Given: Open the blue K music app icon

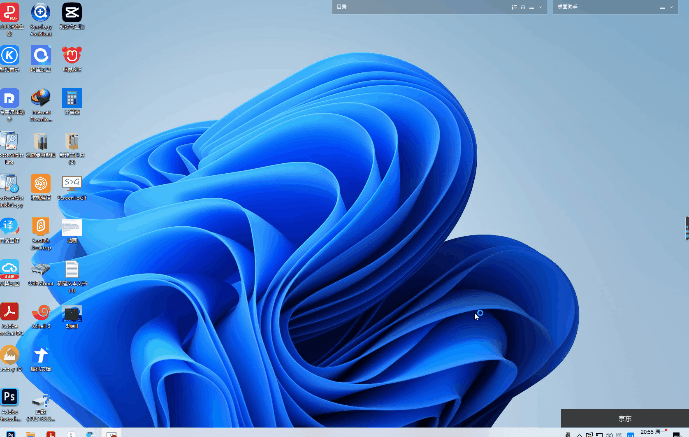Looking at the screenshot, I should tap(10, 55).
